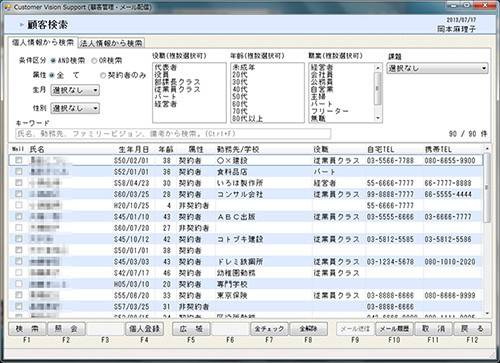
Task: Open メール履歴 with the F10 button
Action: [x=394, y=329]
